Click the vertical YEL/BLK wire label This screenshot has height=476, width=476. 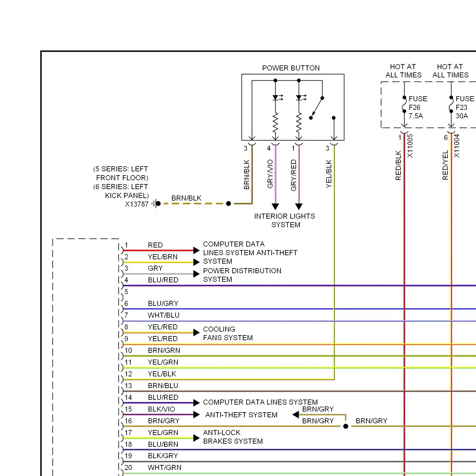[x=329, y=174]
